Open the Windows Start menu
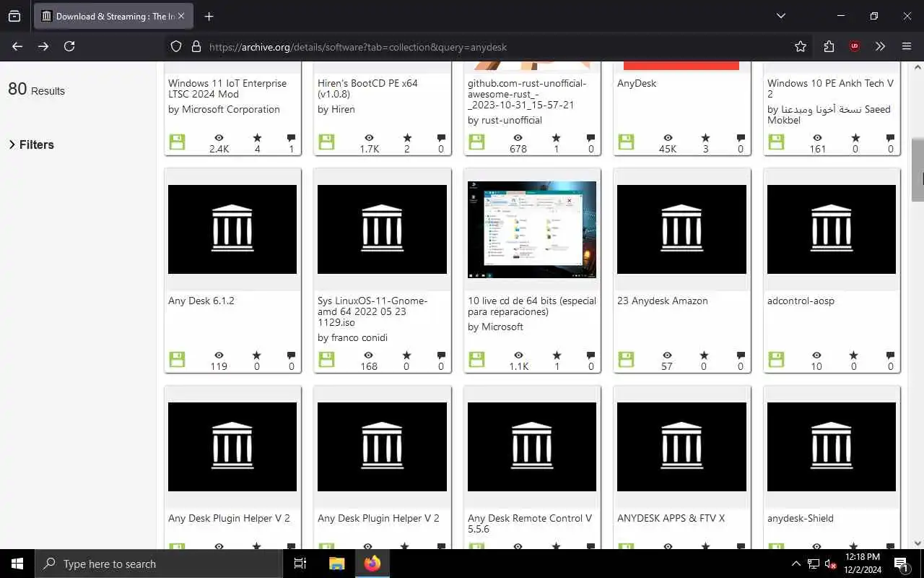Image resolution: width=924 pixels, height=578 pixels. pos(17,564)
